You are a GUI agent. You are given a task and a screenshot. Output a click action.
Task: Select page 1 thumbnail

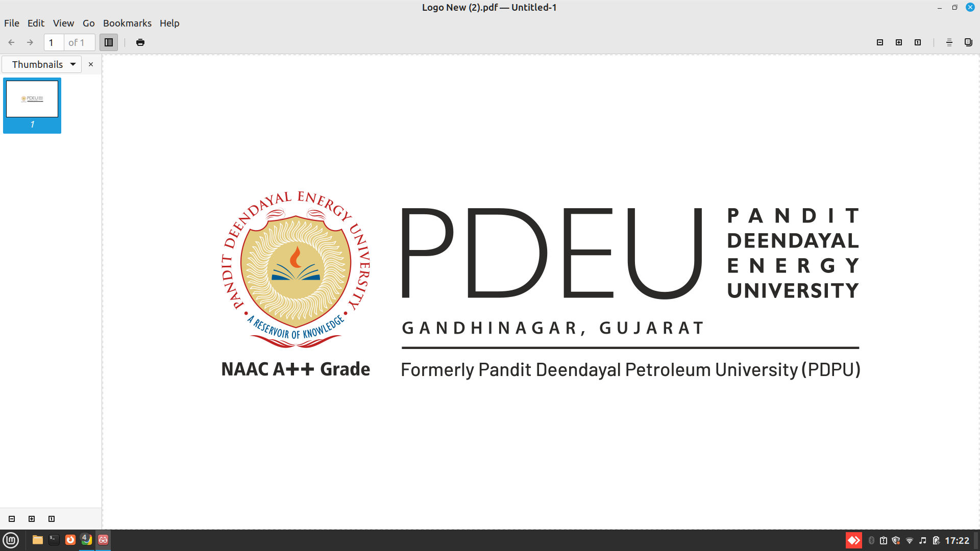click(x=32, y=105)
